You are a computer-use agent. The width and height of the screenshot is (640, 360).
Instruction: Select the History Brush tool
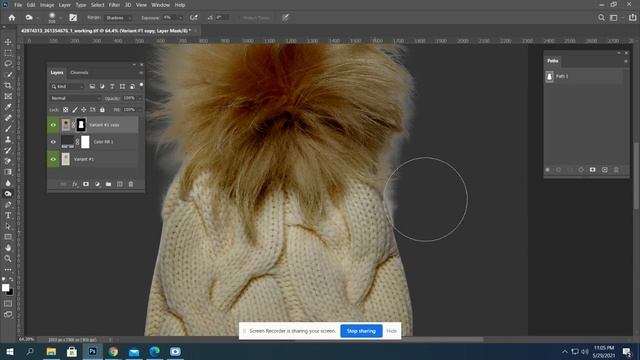(x=8, y=150)
